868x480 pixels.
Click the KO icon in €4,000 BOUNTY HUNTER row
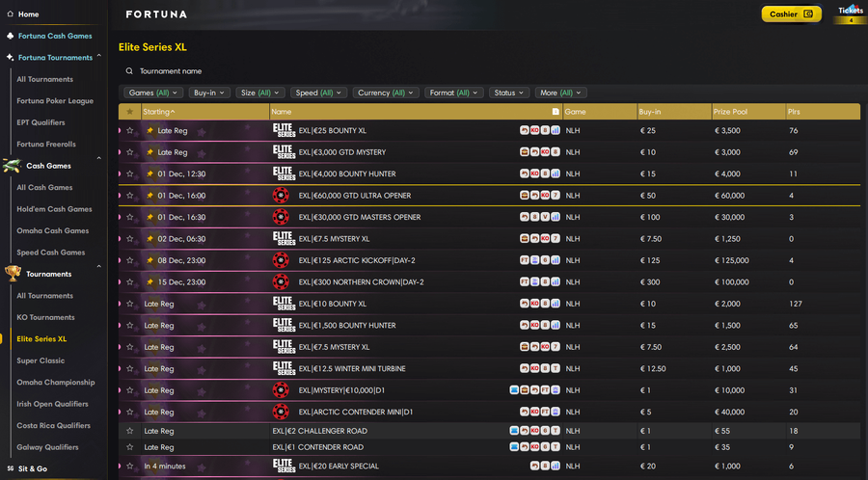click(x=534, y=173)
